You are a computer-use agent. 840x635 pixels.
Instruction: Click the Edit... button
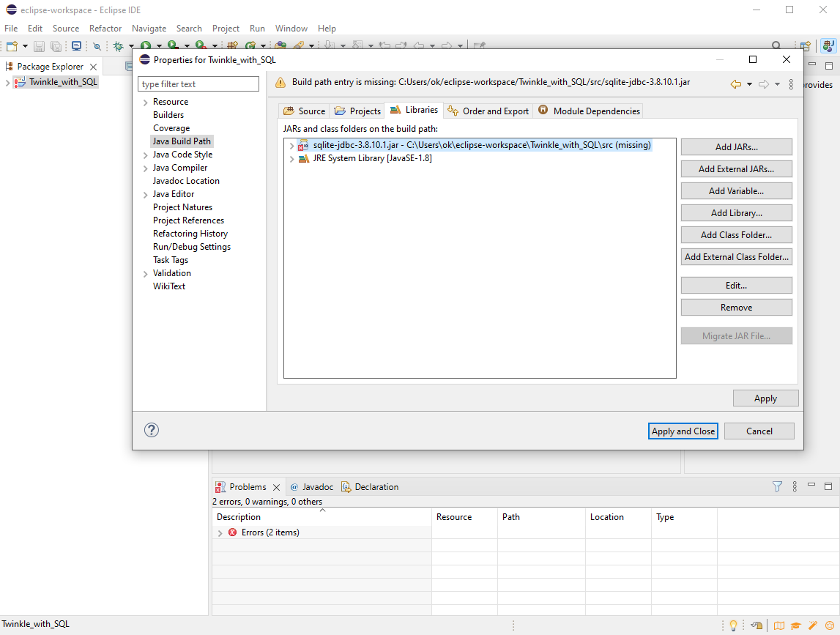[x=737, y=285]
